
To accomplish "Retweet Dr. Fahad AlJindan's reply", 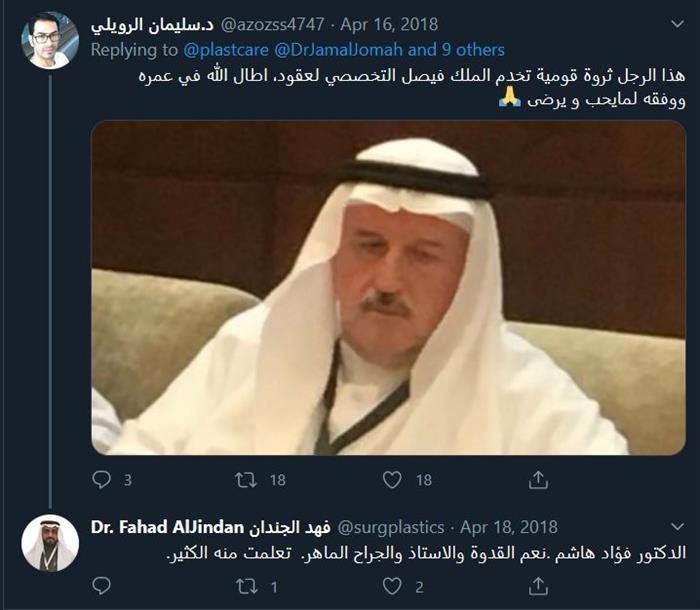I will 246,585.
